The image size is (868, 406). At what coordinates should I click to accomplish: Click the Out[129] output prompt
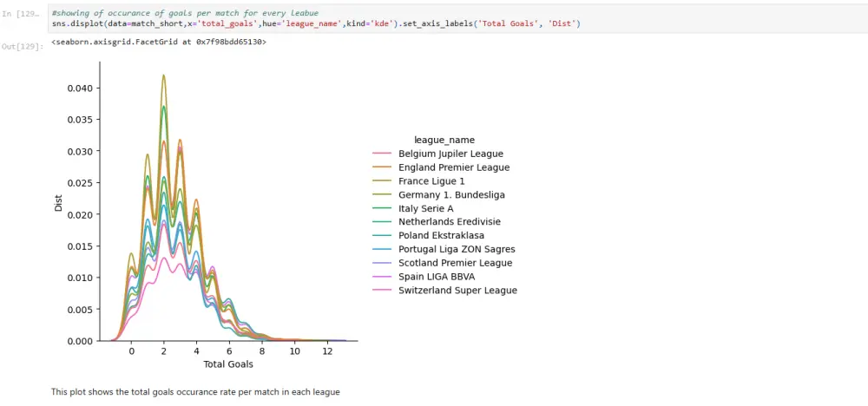23,47
